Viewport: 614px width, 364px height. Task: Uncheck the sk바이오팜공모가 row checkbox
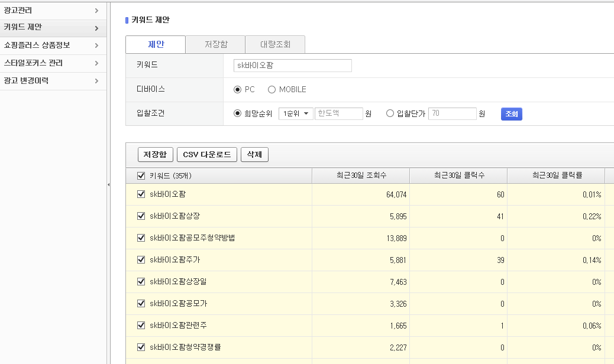tap(141, 304)
